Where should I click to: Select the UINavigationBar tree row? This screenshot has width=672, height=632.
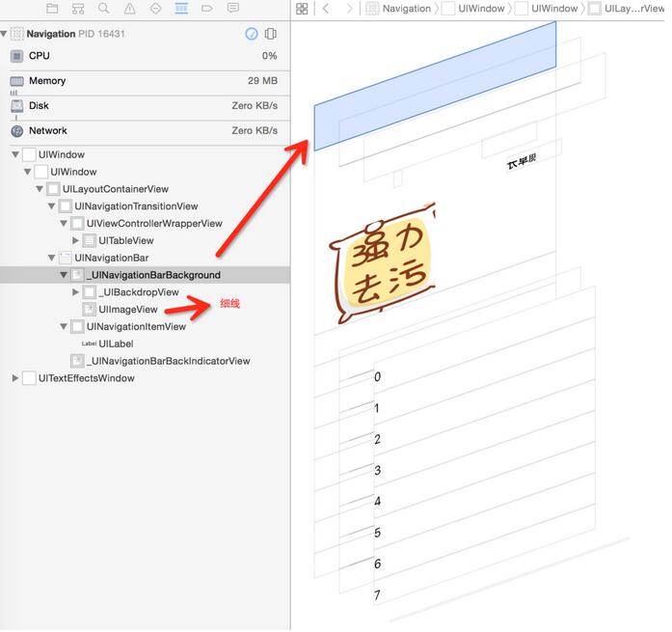[x=145, y=258]
